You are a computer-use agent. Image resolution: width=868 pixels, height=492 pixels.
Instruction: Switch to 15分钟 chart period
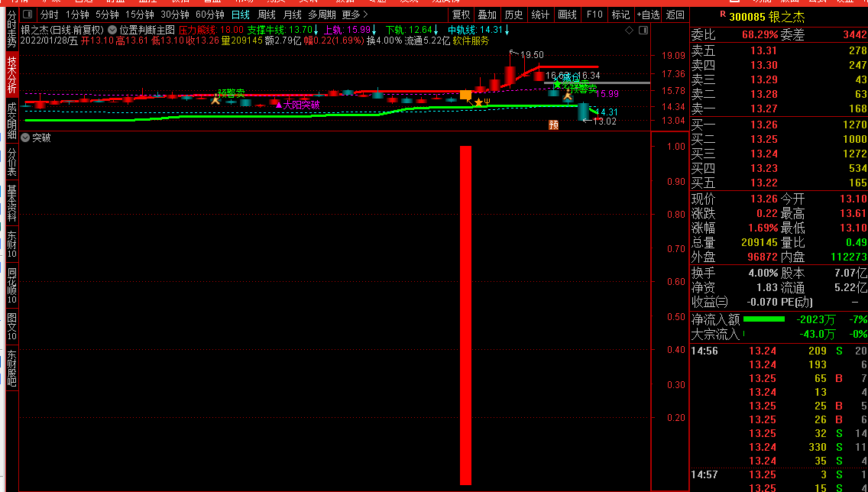tap(140, 15)
